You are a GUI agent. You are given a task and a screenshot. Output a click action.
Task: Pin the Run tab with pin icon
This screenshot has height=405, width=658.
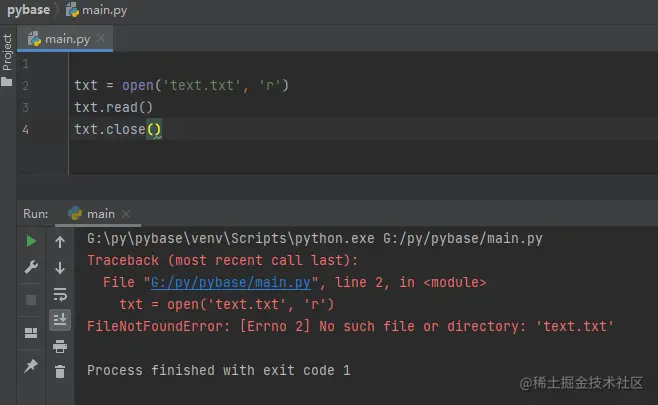[31, 366]
